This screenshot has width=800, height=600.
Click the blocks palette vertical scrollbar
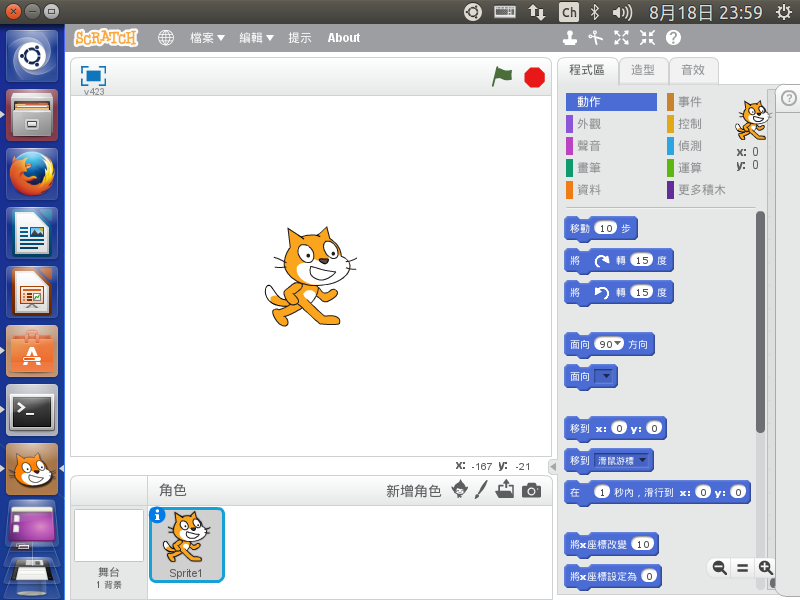[760, 322]
